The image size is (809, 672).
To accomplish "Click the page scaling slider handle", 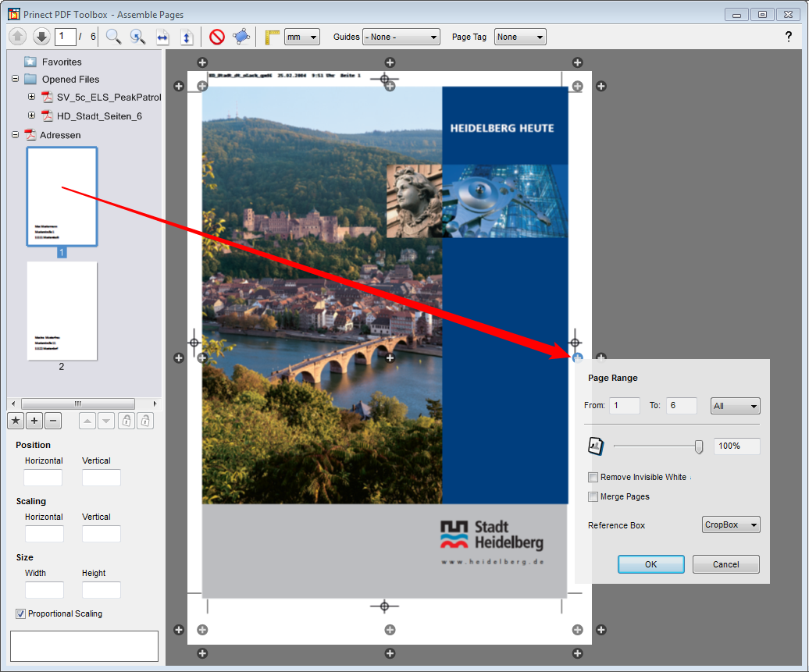I will pyautogui.click(x=699, y=446).
